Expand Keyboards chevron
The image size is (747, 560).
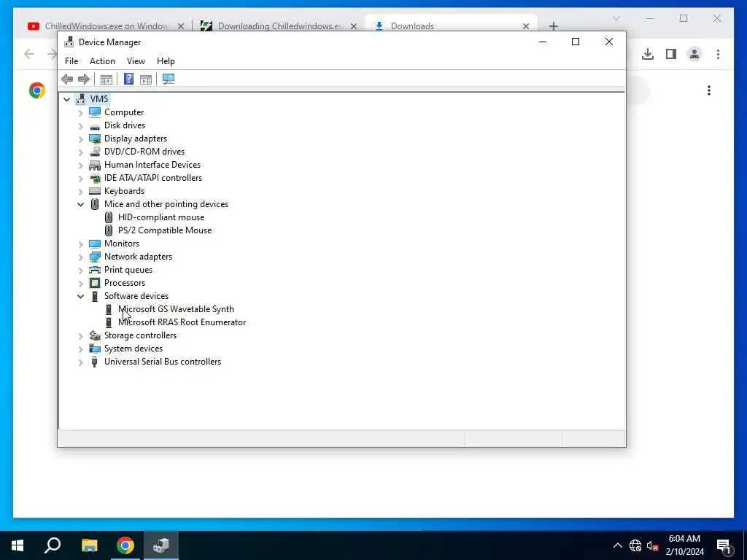[x=80, y=192]
